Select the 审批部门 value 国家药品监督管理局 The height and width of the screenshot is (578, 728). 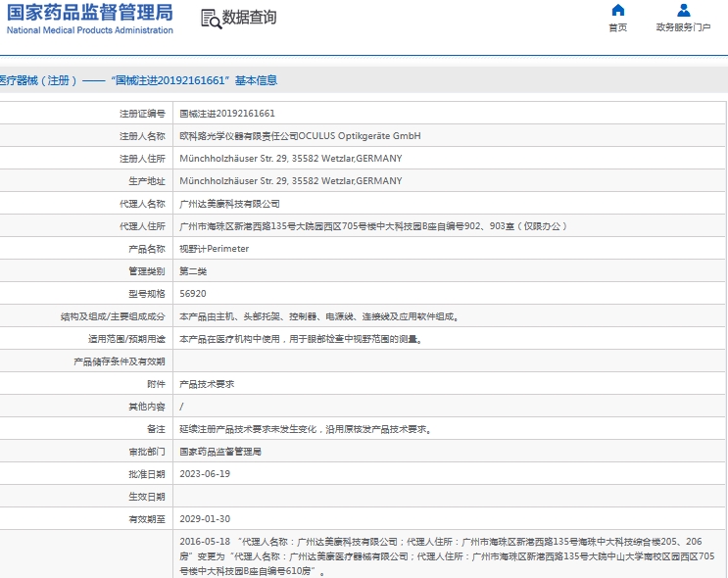[x=220, y=452]
